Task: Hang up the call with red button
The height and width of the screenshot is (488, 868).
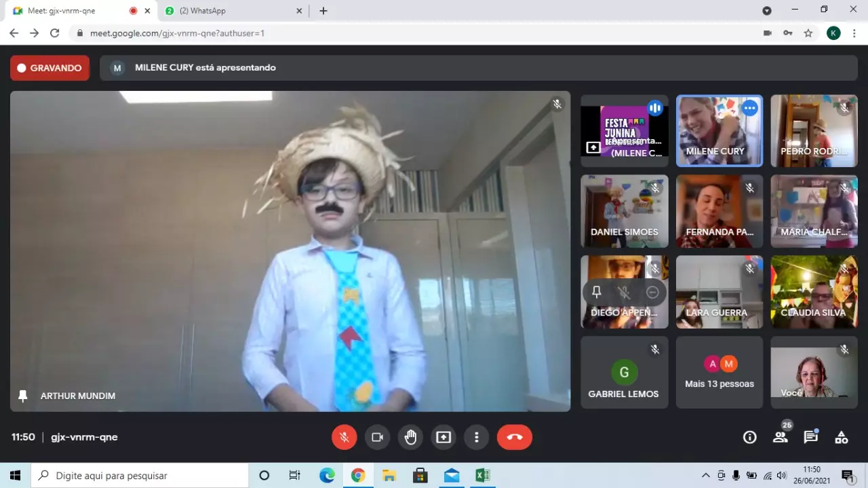Action: (x=514, y=437)
